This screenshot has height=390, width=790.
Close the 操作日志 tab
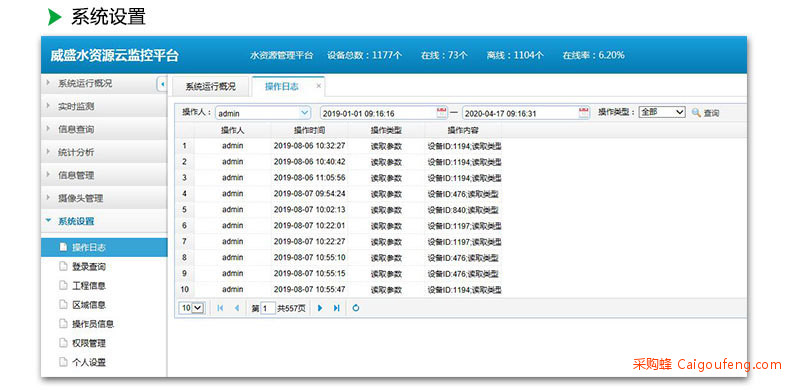318,86
